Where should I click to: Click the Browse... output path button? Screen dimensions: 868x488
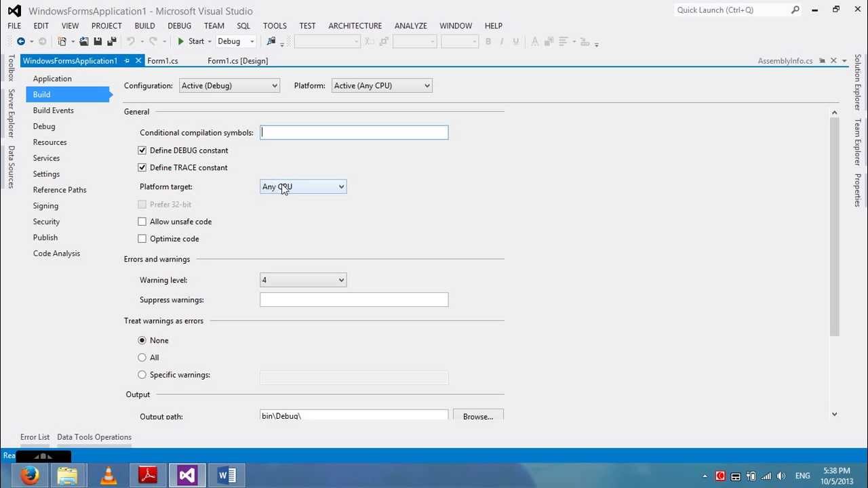[478, 416]
